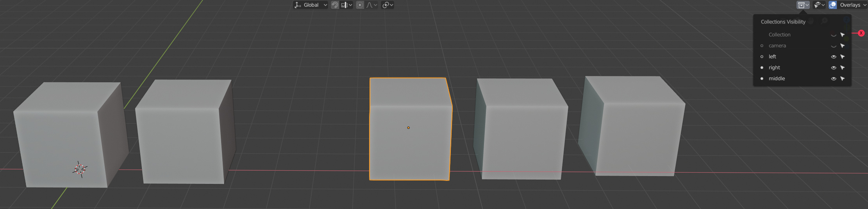This screenshot has height=209, width=868.
Task: Click the red X axis gizmo handle
Action: 861,33
